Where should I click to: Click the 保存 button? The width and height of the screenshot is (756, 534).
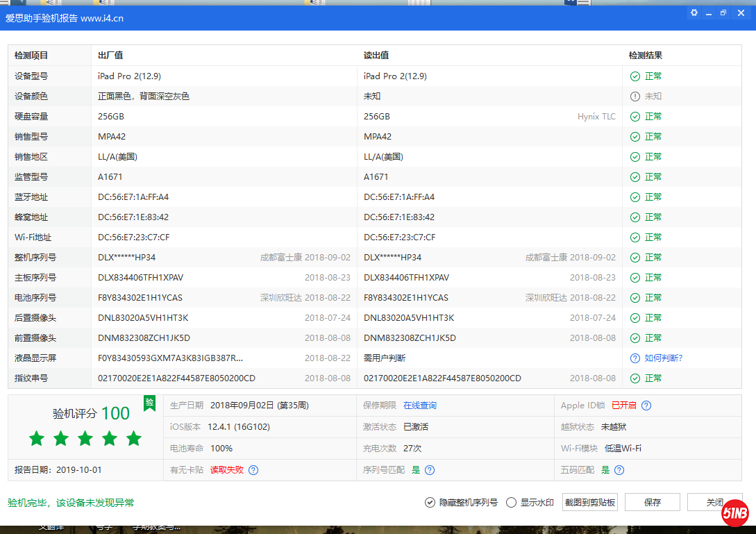652,501
